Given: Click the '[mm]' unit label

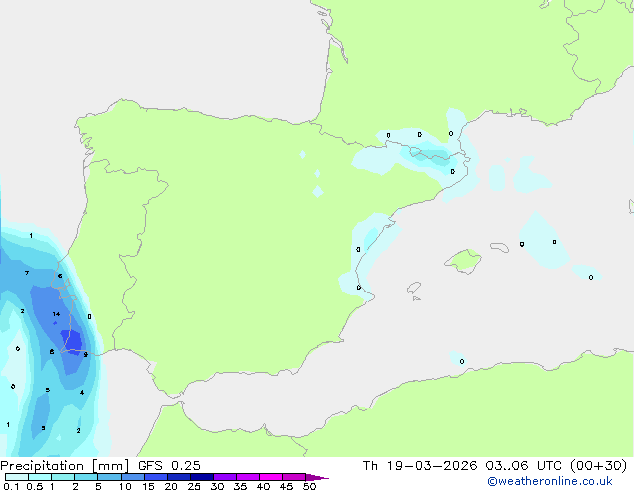Looking at the screenshot, I should (x=110, y=466).
